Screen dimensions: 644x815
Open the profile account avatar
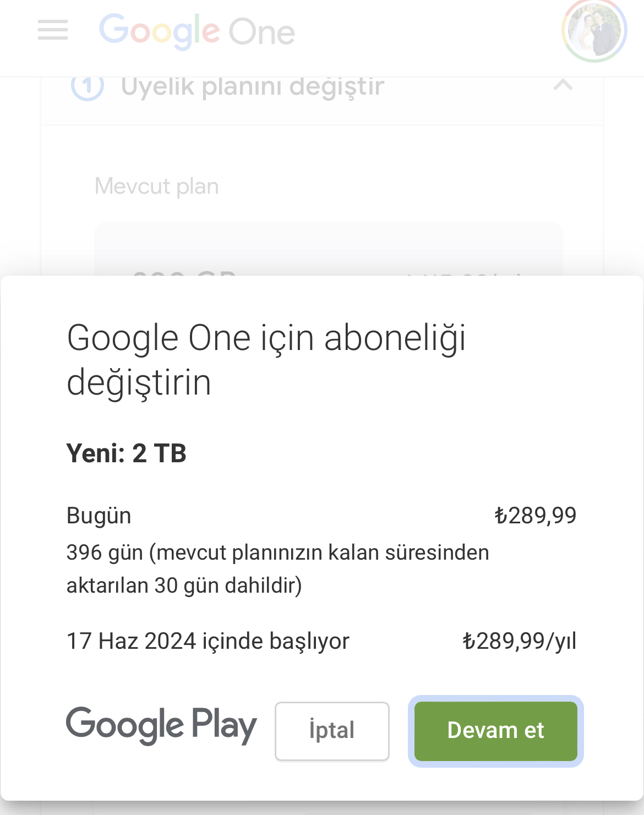pos(594,30)
